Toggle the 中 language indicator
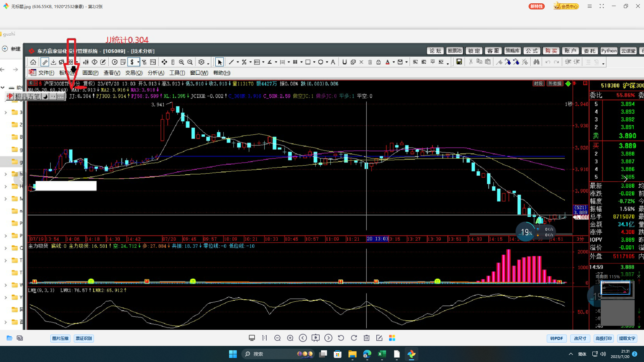The height and width of the screenshot is (362, 644). 10,97
